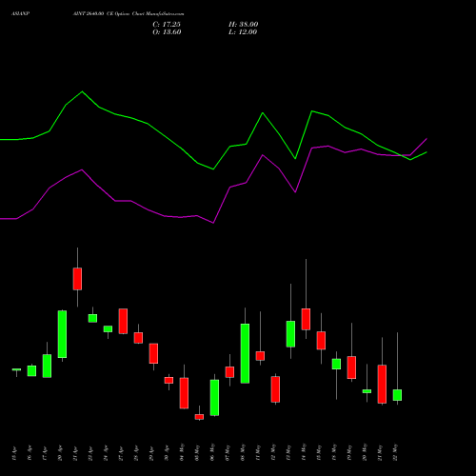This screenshot has height=476, width=476.
Task: Click the red candle for 04 May
Action: click(184, 393)
